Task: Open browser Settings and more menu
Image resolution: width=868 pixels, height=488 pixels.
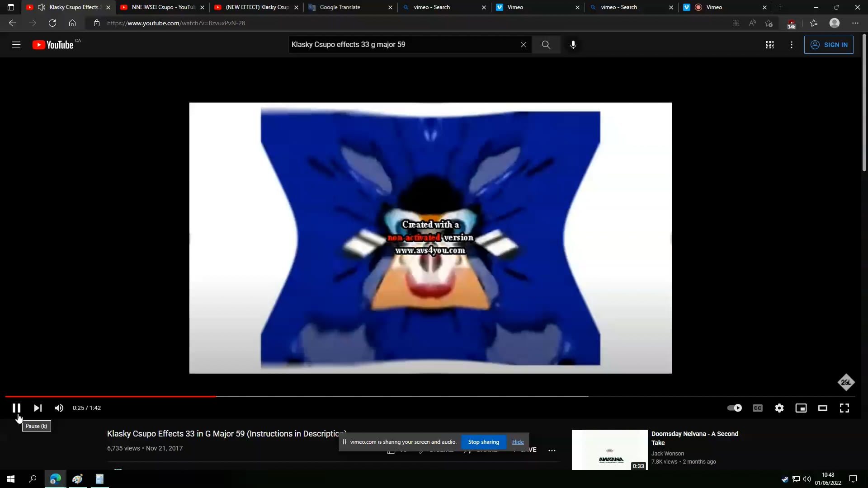Action: click(855, 23)
